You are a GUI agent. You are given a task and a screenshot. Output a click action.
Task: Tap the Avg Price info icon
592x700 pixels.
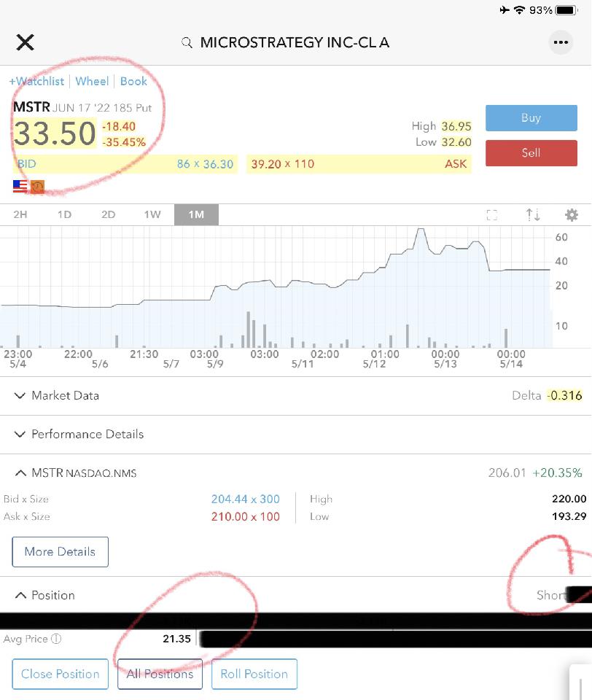point(56,639)
